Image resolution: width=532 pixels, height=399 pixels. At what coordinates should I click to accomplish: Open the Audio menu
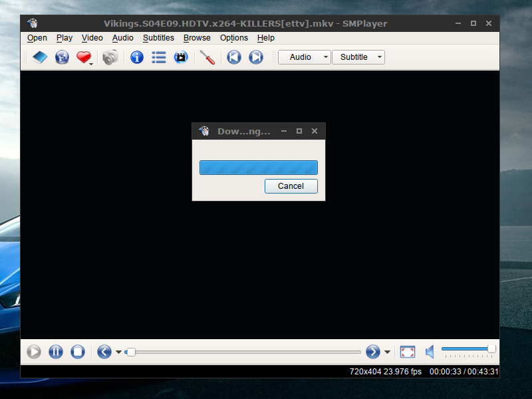(123, 38)
